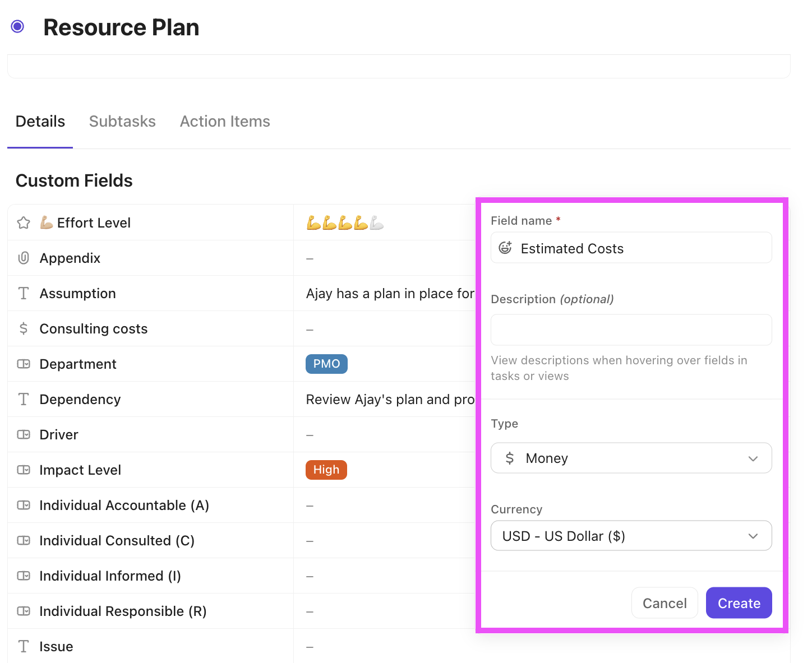
Task: Click the text icon next to Issue
Action: pos(23,646)
